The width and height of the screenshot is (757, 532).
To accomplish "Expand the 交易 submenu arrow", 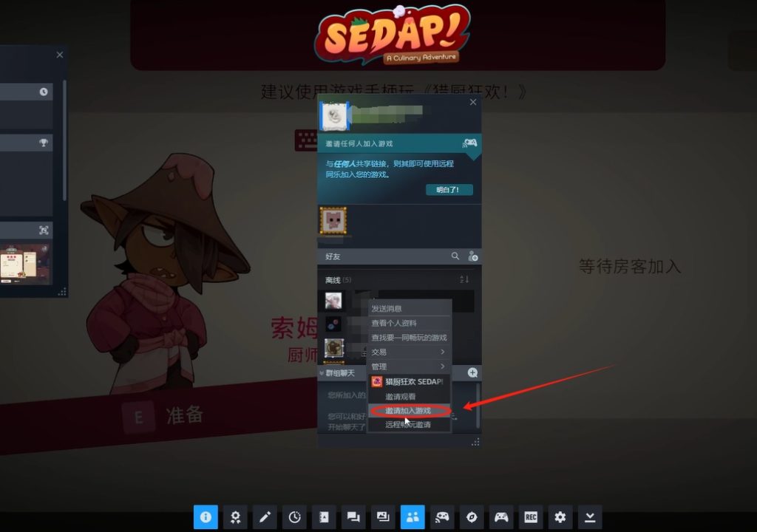I will (x=442, y=352).
